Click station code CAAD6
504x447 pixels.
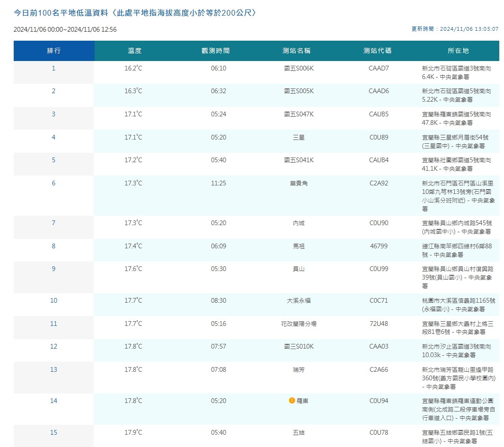(379, 91)
